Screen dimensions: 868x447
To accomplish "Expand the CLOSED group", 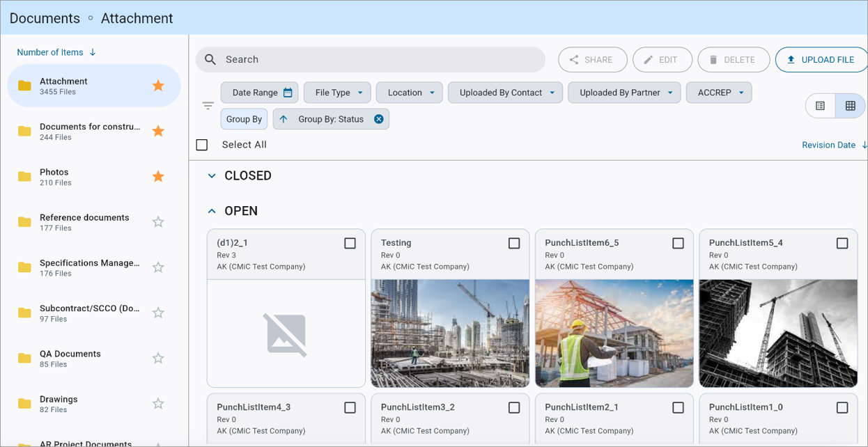I will point(212,176).
